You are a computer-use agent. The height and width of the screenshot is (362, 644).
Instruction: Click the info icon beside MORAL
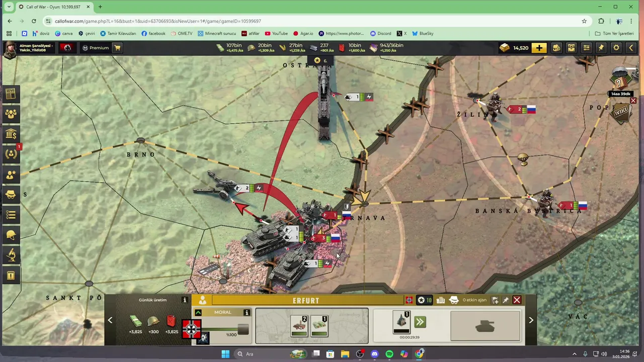click(247, 313)
